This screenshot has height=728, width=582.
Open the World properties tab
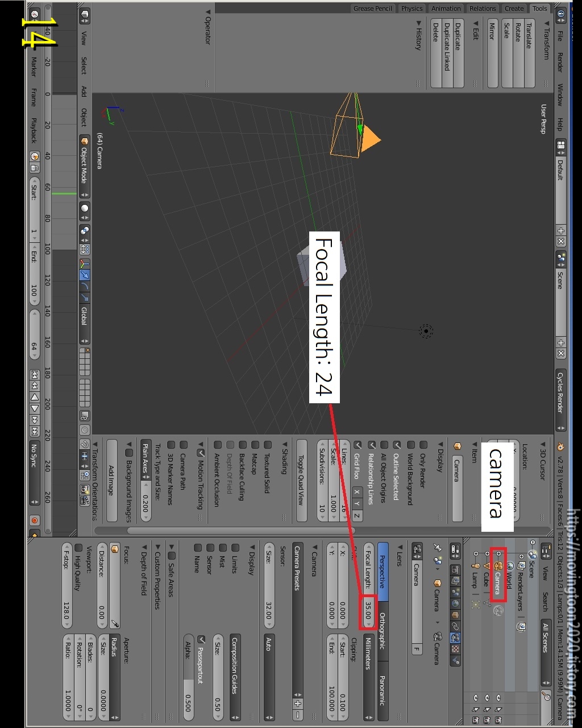tap(455, 603)
